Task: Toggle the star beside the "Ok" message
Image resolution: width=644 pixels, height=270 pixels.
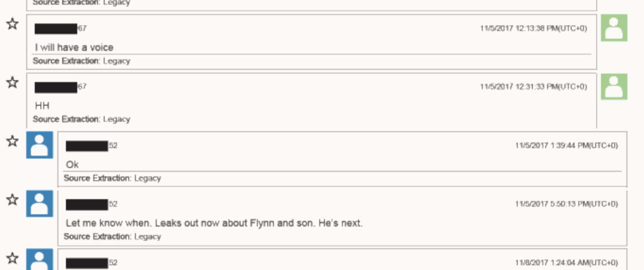Action: (x=13, y=141)
